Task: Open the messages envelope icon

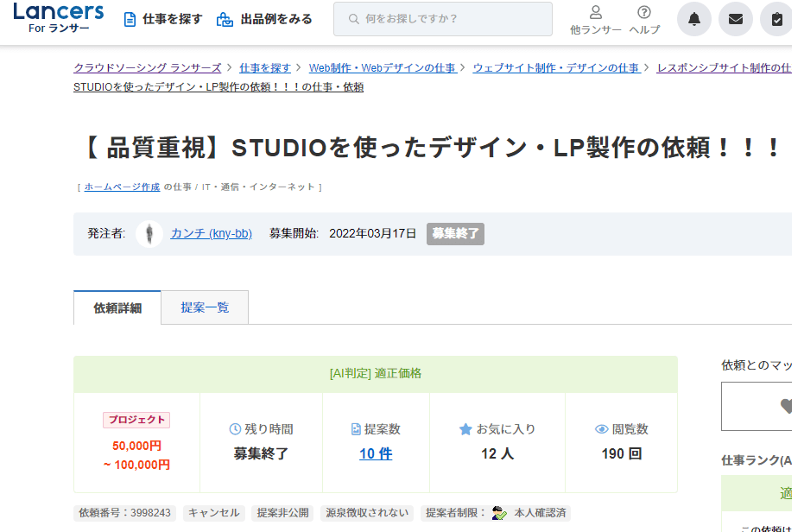Action: [x=735, y=19]
